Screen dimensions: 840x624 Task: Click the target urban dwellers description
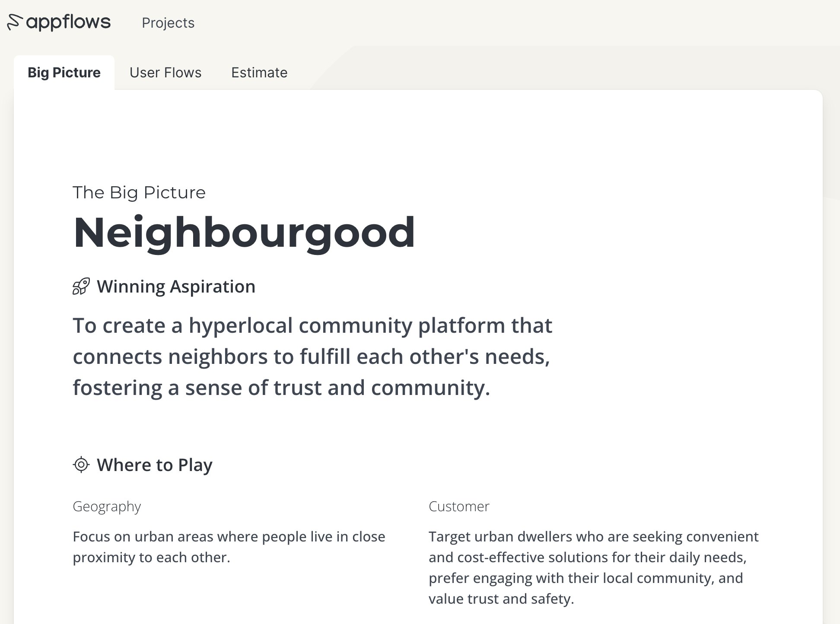click(594, 568)
